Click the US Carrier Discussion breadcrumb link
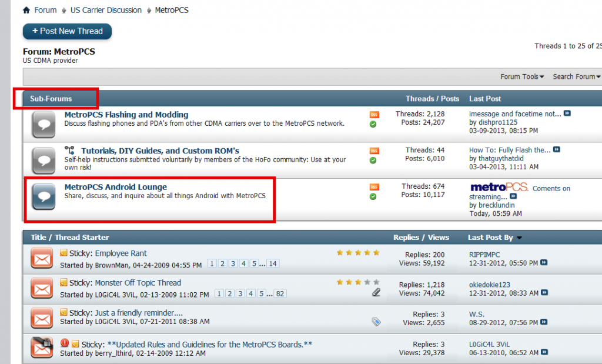The width and height of the screenshot is (602, 364). pos(106,10)
